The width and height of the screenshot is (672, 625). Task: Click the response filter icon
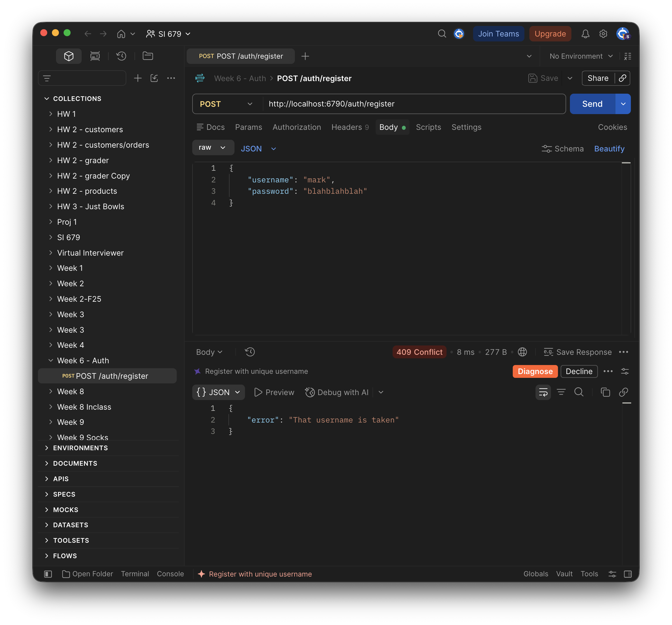click(561, 392)
